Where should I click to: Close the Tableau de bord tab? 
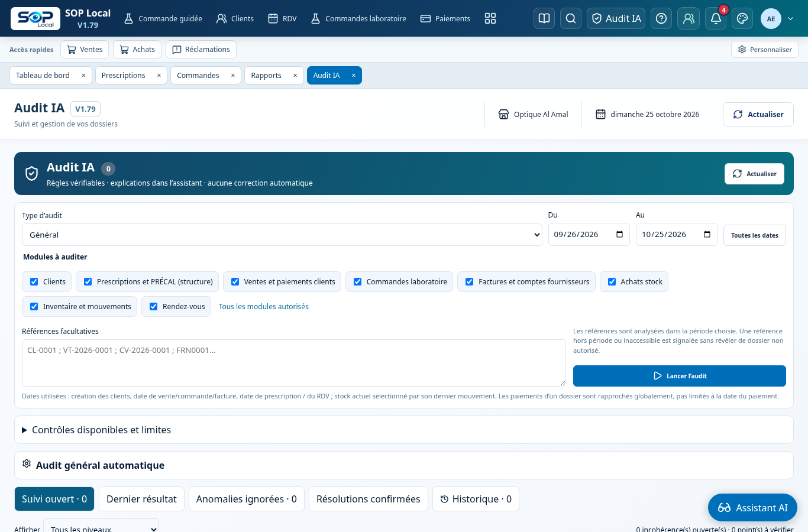83,76
